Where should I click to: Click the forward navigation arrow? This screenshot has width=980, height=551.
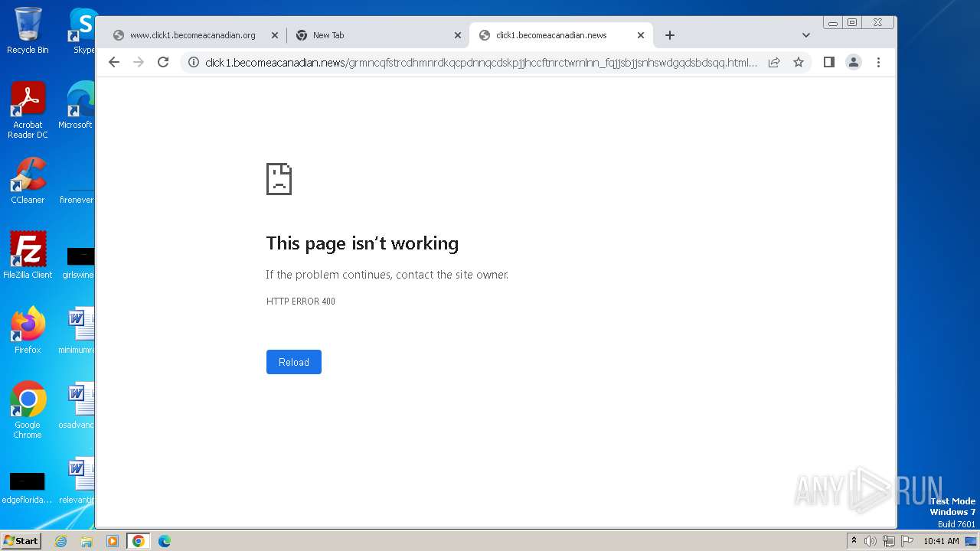(139, 62)
